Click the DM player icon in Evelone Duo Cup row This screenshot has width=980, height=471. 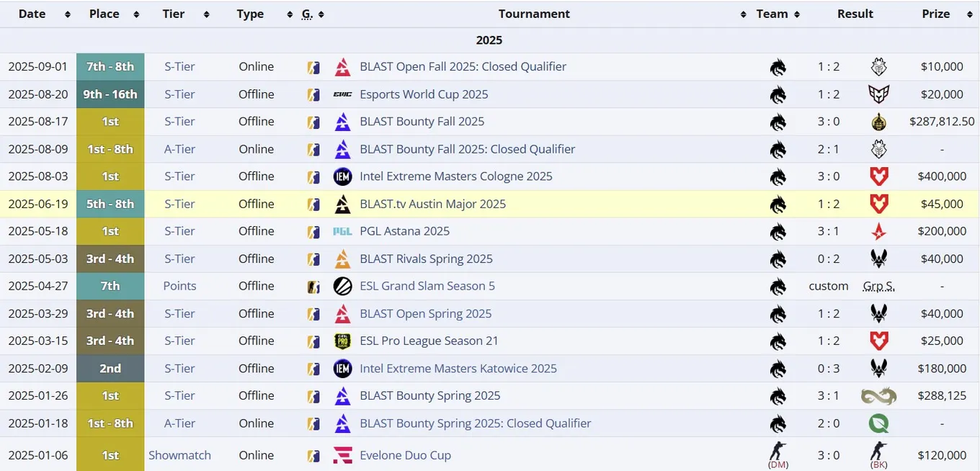point(778,451)
